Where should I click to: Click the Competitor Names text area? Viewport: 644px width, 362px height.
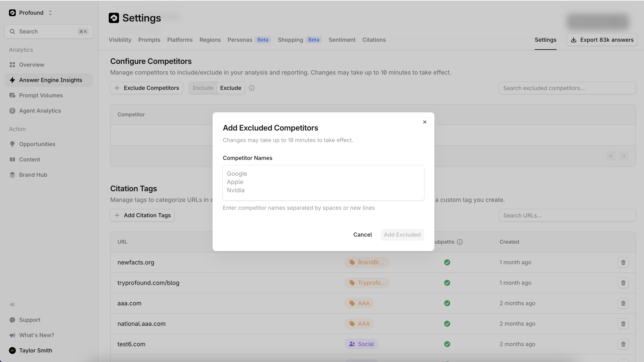323,182
